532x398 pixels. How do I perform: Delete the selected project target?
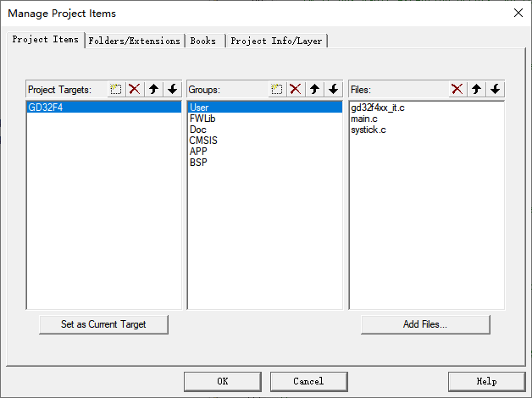click(x=135, y=89)
